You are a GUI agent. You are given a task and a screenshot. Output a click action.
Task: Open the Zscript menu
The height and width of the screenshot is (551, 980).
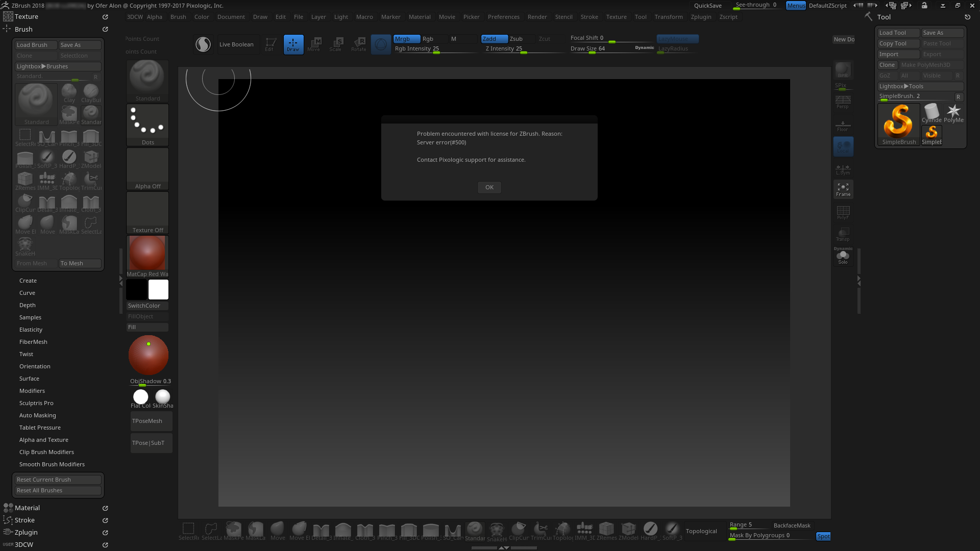point(728,17)
